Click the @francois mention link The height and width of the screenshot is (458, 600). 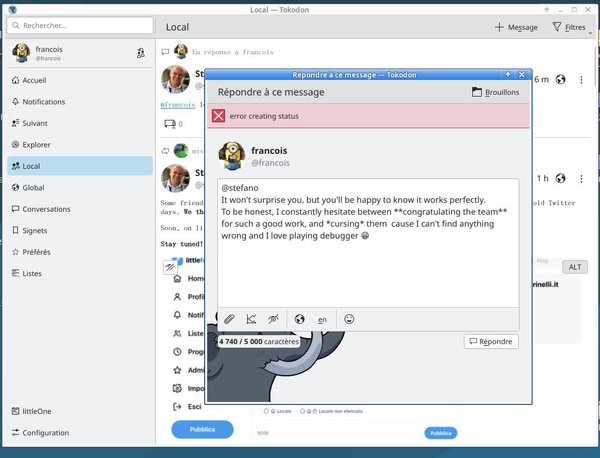[178, 104]
